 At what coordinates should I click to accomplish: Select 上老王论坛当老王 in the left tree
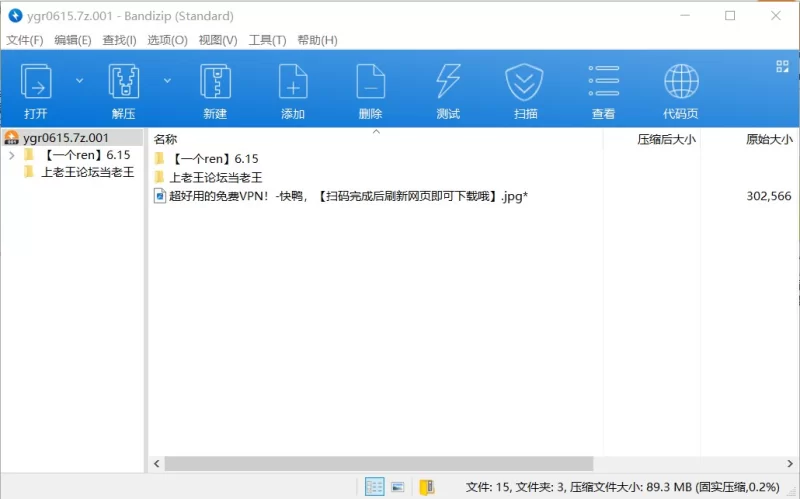coord(87,172)
